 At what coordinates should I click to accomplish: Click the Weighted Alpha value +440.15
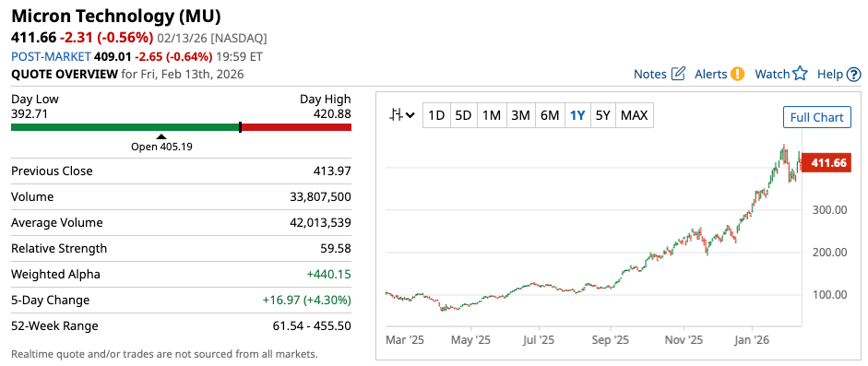[x=329, y=275]
